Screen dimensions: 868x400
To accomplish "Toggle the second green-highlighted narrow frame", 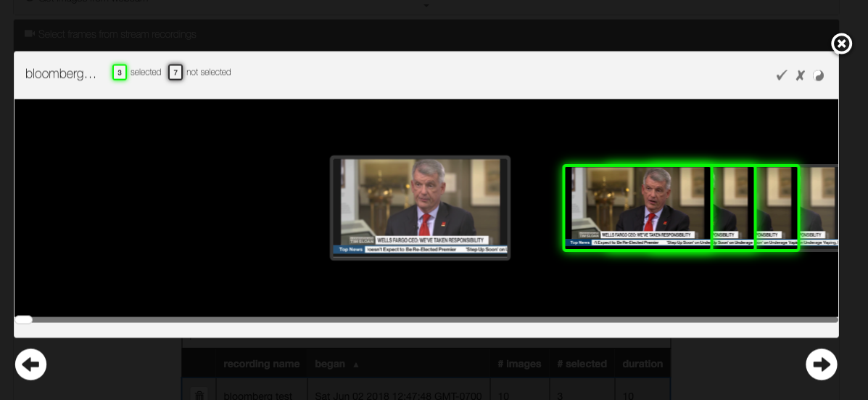I will [x=733, y=208].
